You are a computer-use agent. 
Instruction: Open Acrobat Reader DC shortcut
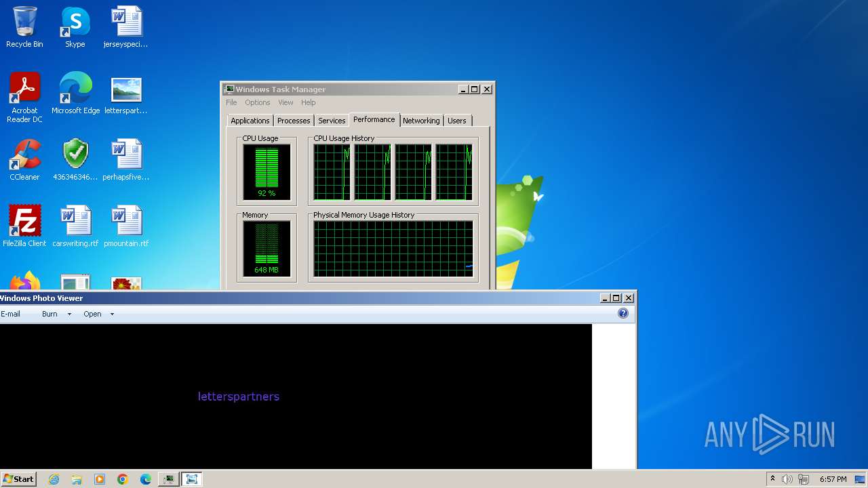click(24, 97)
